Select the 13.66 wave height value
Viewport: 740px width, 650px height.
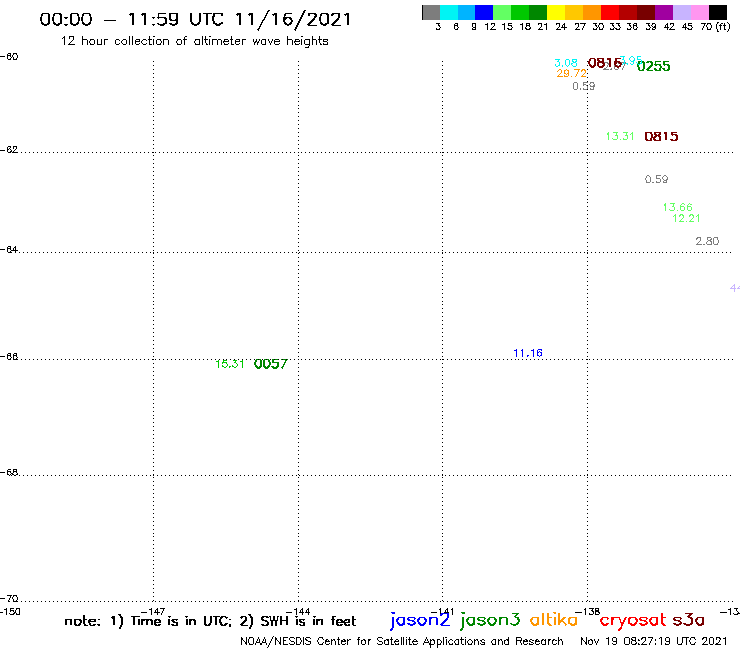[678, 207]
